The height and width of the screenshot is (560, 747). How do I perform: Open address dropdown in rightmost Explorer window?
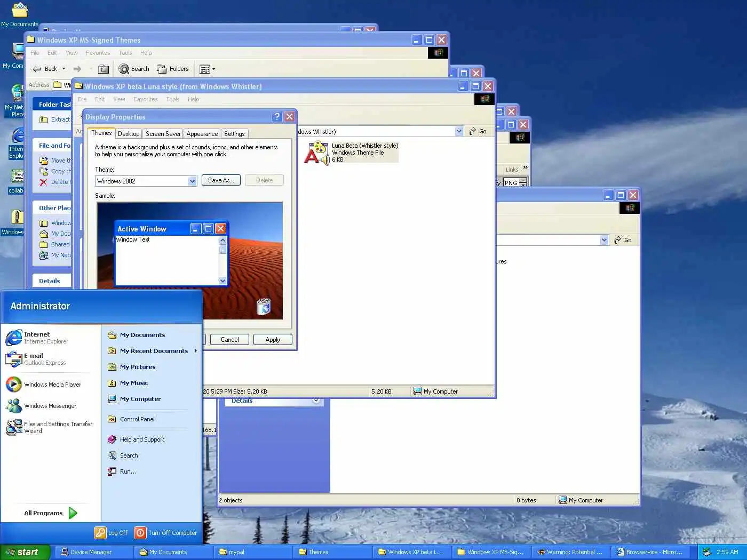[x=604, y=240]
